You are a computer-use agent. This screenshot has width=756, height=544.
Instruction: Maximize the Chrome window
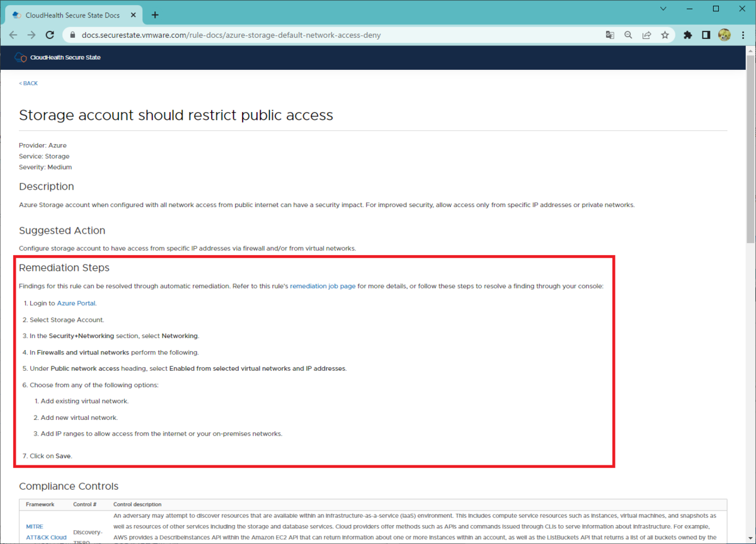(x=716, y=9)
